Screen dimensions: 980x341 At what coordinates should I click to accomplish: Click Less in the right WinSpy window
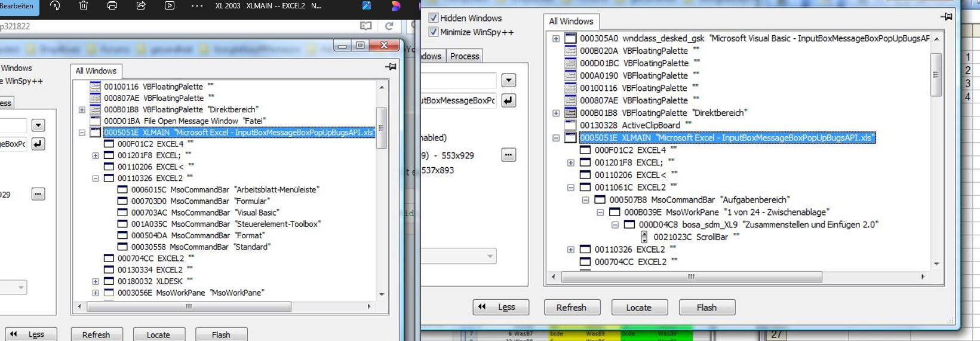[x=501, y=307]
